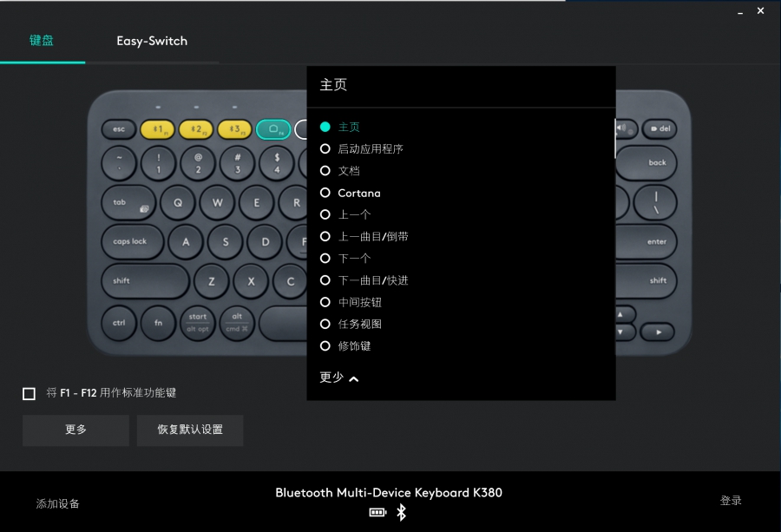Click the scrollbar thumb in options panel

point(614,139)
